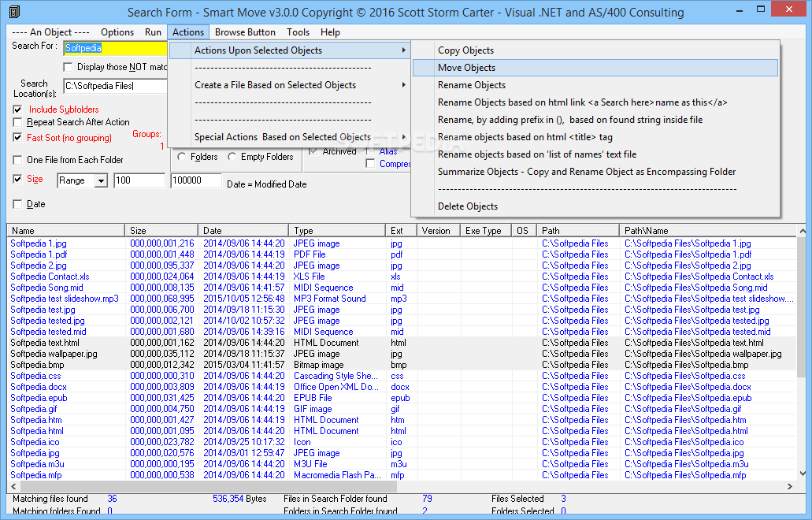Select file Softpedia.ico

click(35, 442)
